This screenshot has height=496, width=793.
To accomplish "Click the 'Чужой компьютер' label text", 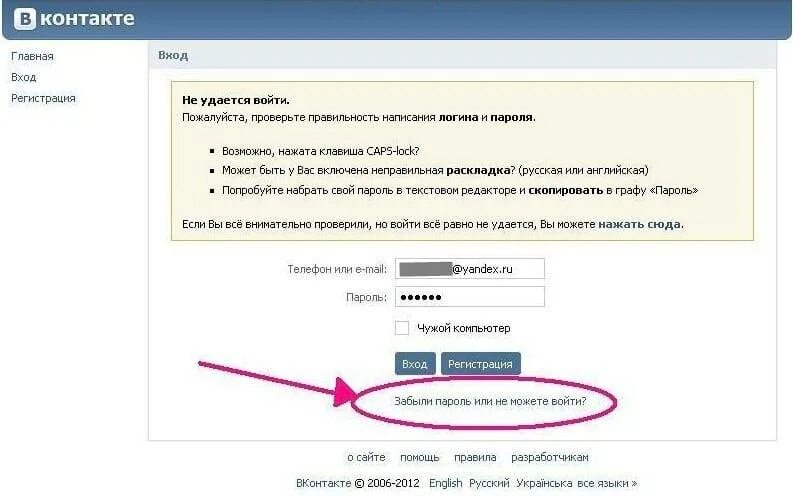I will click(x=464, y=328).
